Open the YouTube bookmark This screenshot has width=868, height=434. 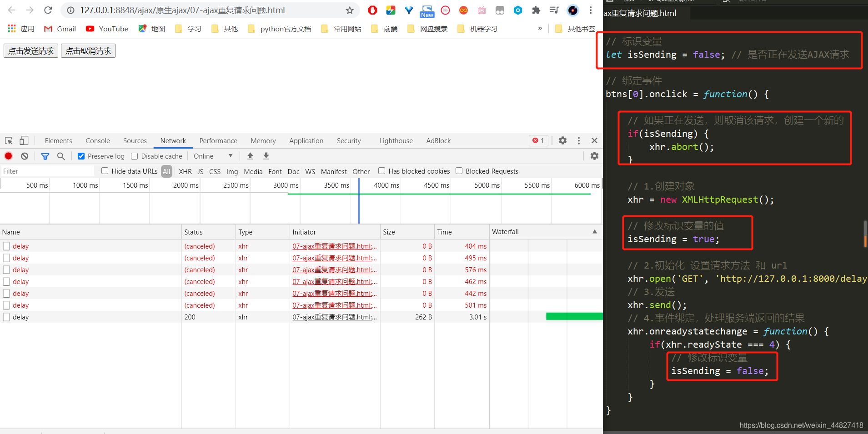[107, 29]
